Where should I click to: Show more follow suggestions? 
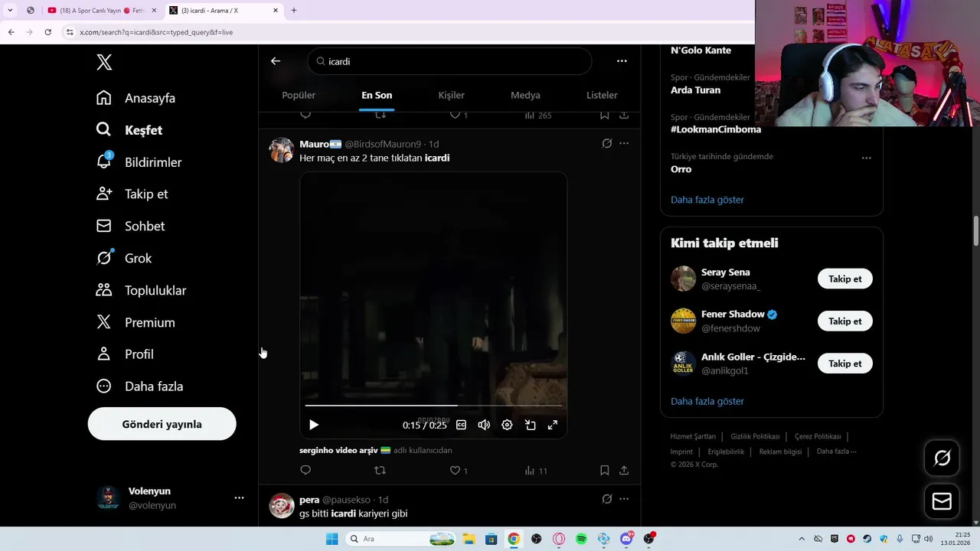pyautogui.click(x=707, y=401)
